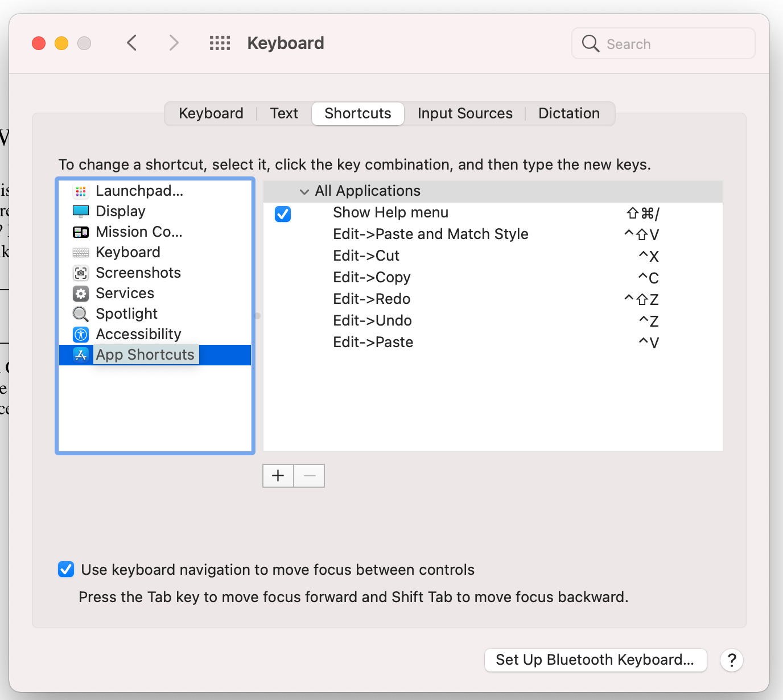Uncheck the Show Help menu checkbox
The width and height of the screenshot is (783, 700).
[x=283, y=214]
